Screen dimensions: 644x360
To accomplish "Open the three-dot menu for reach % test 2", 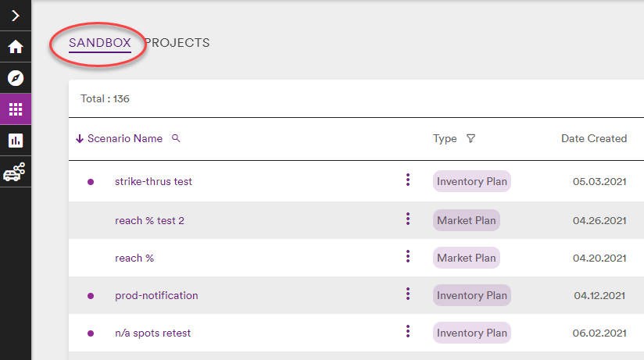I will click(408, 219).
